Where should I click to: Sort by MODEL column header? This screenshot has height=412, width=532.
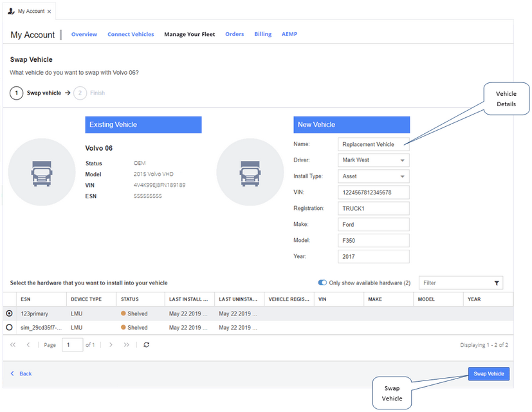coord(438,299)
